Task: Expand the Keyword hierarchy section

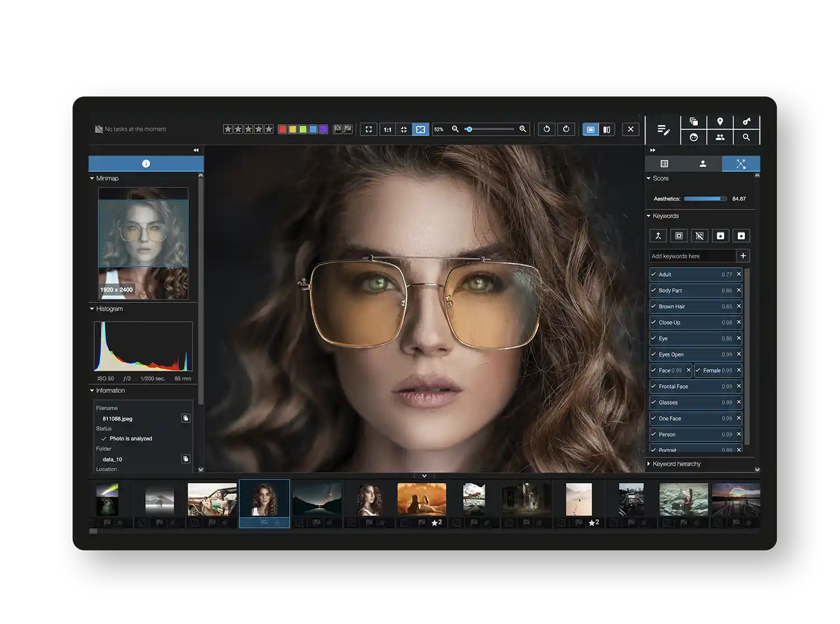Action: pyautogui.click(x=649, y=464)
